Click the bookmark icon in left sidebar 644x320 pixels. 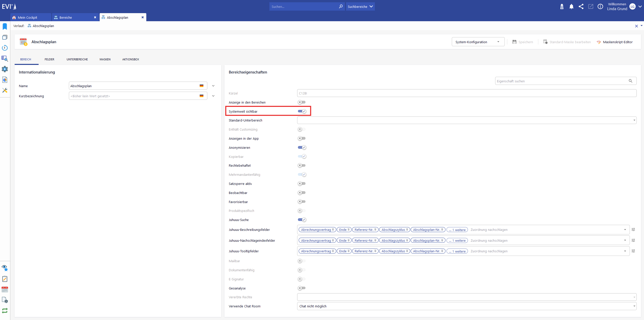(5, 27)
